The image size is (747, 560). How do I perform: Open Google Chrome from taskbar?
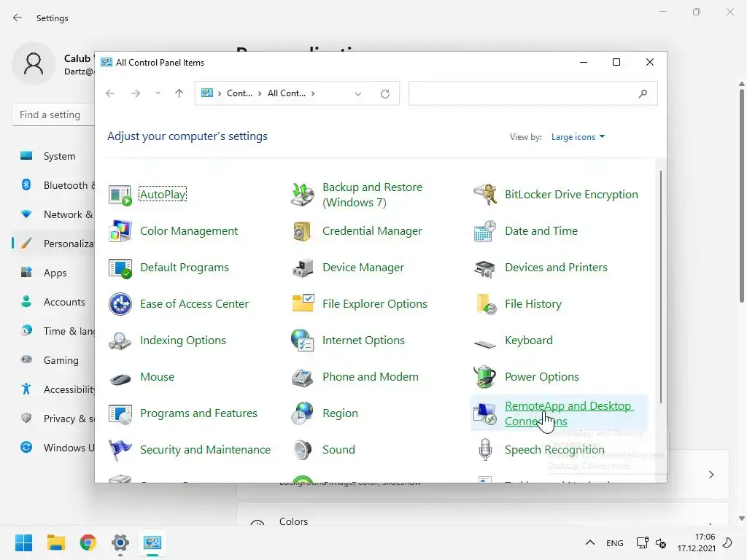coord(88,542)
